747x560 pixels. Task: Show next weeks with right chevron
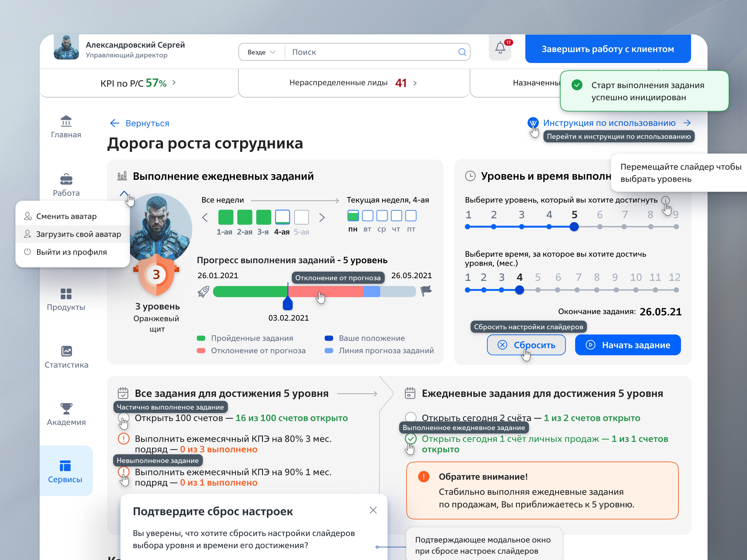point(322,217)
